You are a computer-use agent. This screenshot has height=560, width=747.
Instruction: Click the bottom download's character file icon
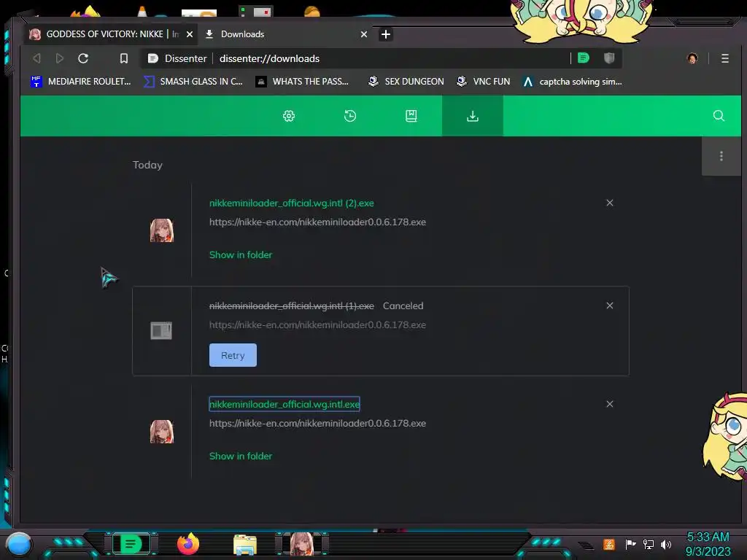(162, 432)
